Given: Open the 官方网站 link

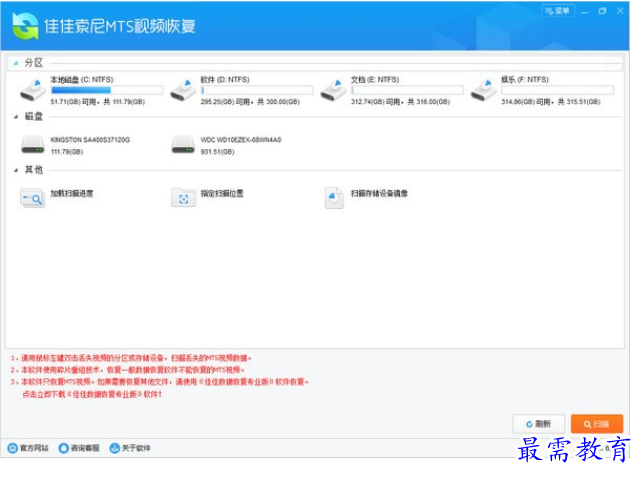Looking at the screenshot, I should click(28, 448).
